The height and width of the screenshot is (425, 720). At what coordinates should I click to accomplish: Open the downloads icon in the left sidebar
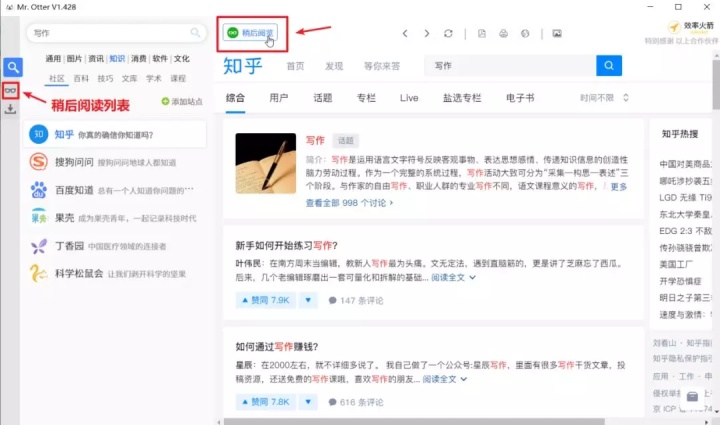tap(10, 109)
